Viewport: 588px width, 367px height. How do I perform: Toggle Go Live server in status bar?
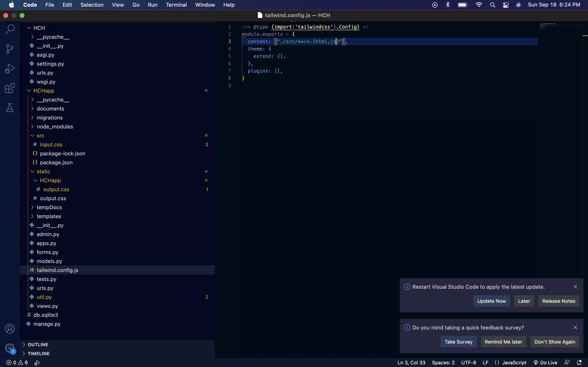545,362
